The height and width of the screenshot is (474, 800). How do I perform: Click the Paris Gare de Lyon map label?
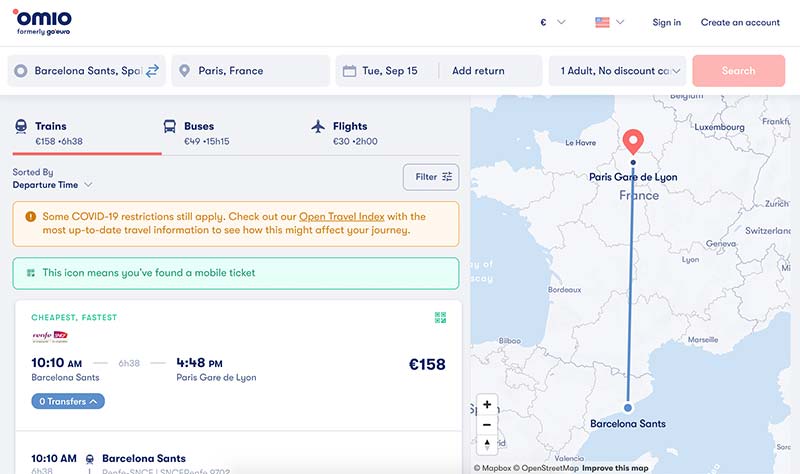point(633,177)
